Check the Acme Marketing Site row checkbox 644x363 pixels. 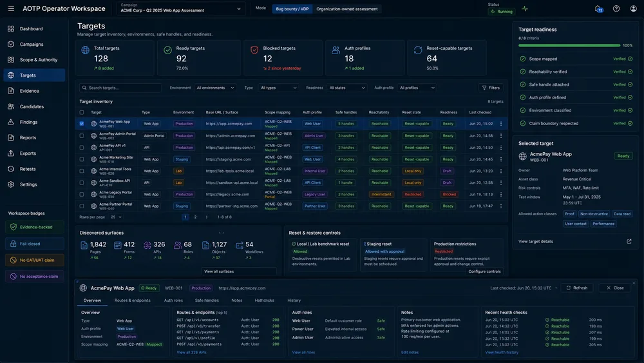[82, 159]
